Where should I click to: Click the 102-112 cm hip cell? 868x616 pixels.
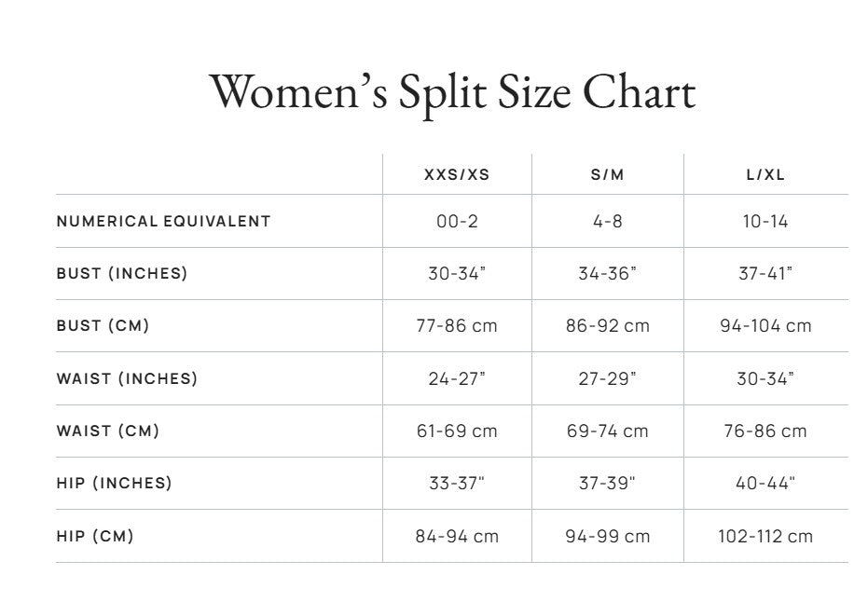[766, 536]
